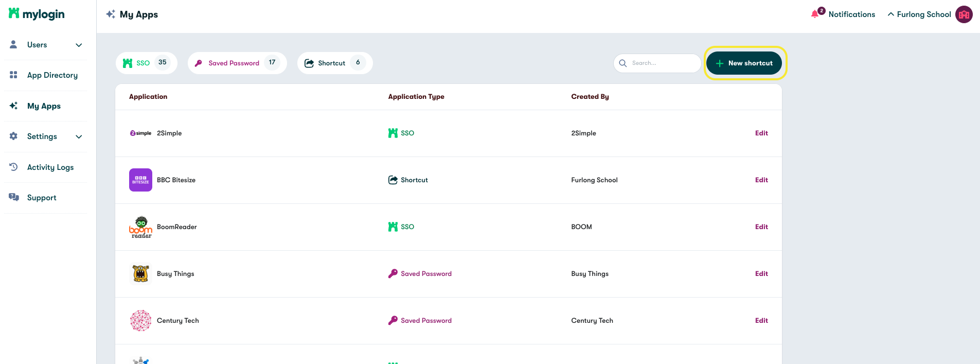This screenshot has width=980, height=364.
Task: Select the BBC Bitesize application name
Action: (176, 180)
